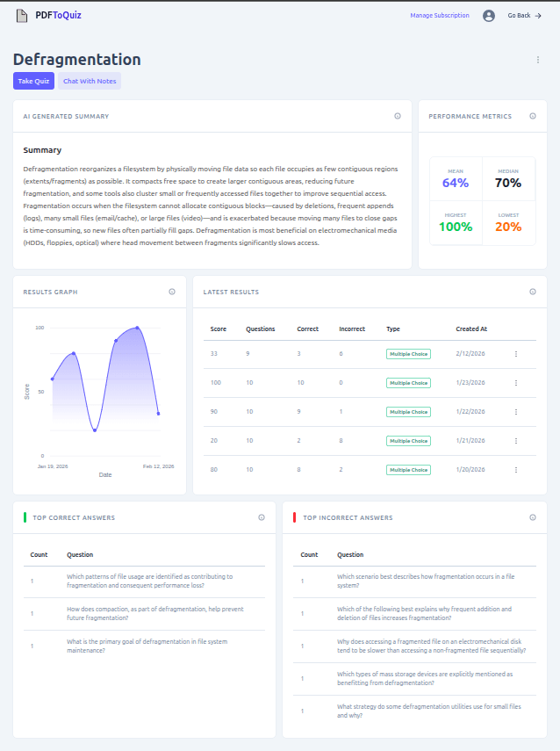This screenshot has width=560, height=751.
Task: Click info icon on Latest Results panel
Action: click(x=533, y=292)
